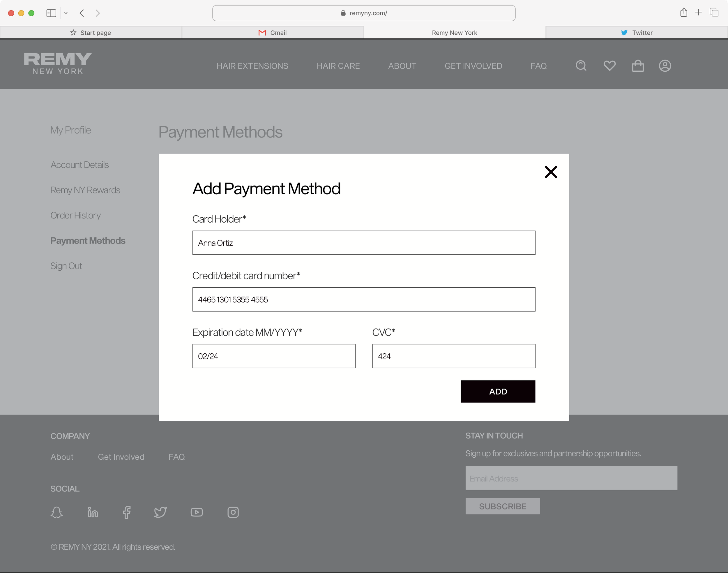The height and width of the screenshot is (573, 728).
Task: Click the browser share icon
Action: coord(684,13)
